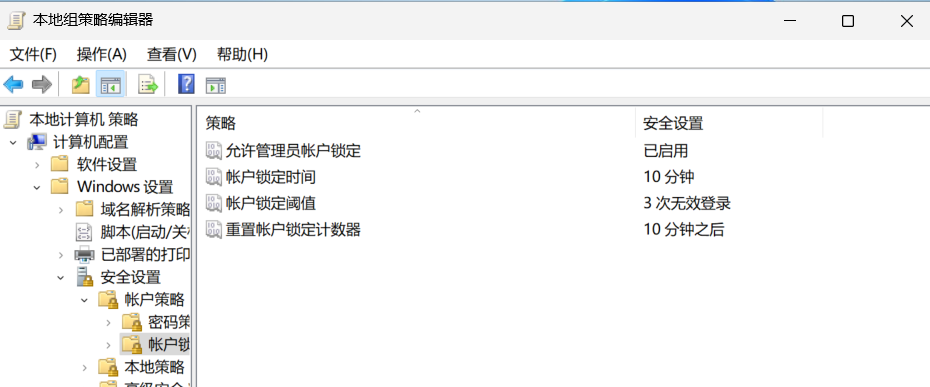Click the 10 分钟之后 setting value
The height and width of the screenshot is (387, 930).
[x=684, y=229]
